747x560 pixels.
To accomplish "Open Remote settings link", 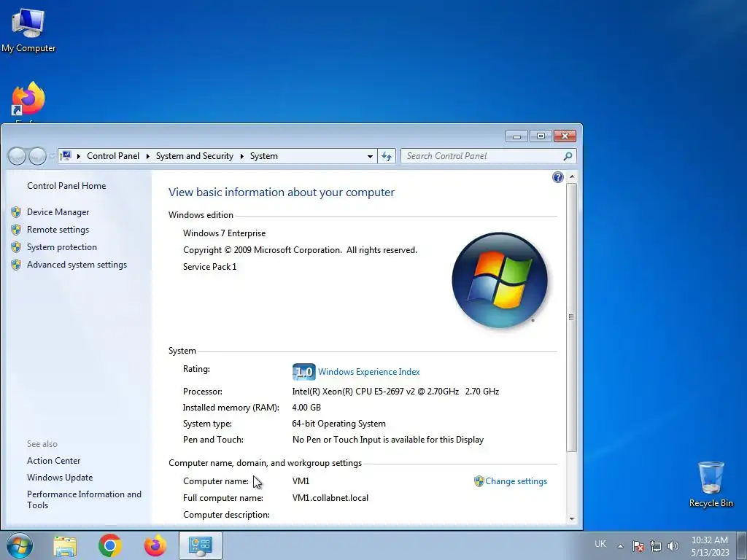I will pyautogui.click(x=58, y=230).
